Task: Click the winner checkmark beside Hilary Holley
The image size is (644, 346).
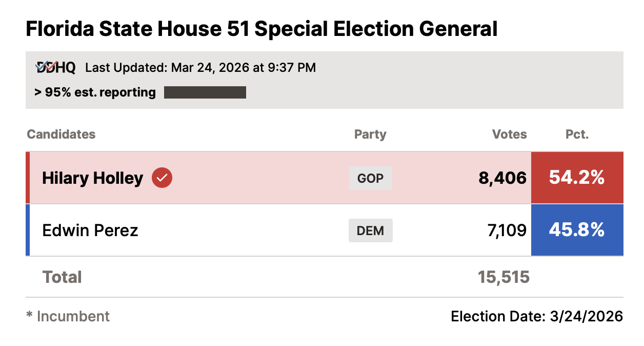Action: 162,178
